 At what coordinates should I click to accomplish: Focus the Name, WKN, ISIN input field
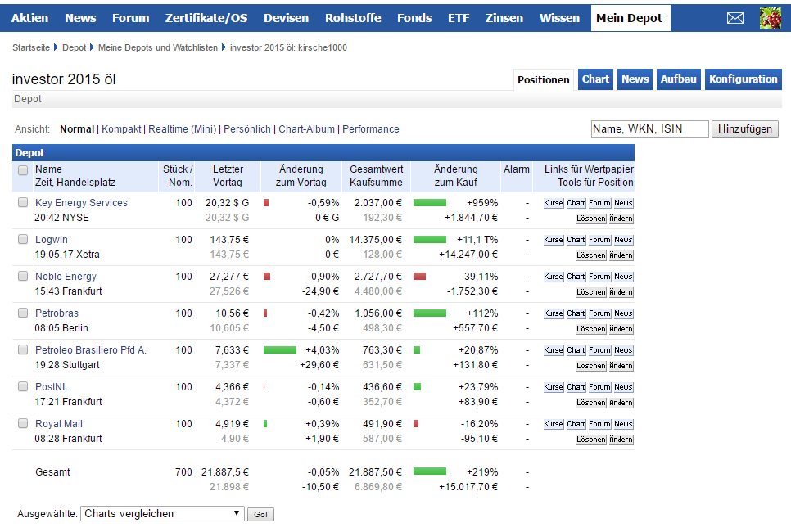coord(649,128)
